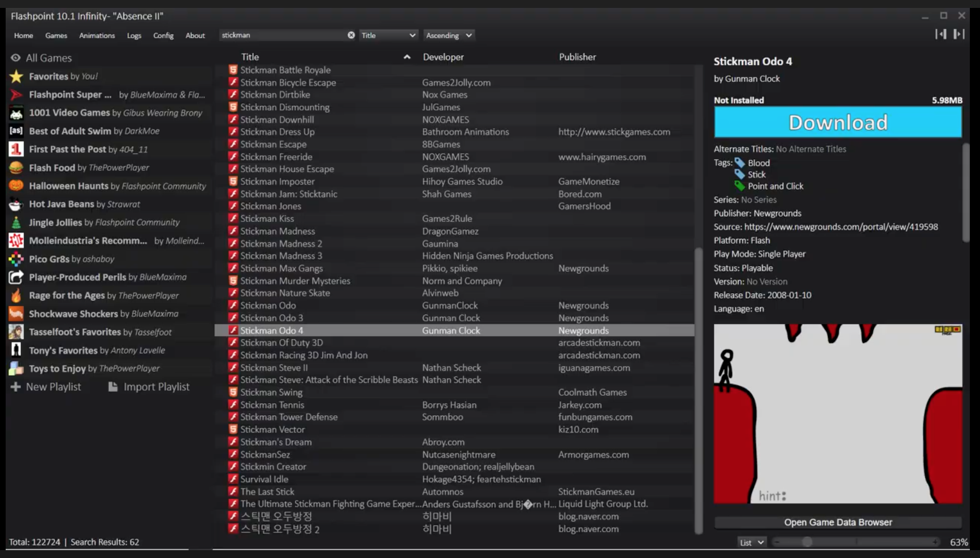Click the Shockwave Shockers playlist icon

click(16, 313)
